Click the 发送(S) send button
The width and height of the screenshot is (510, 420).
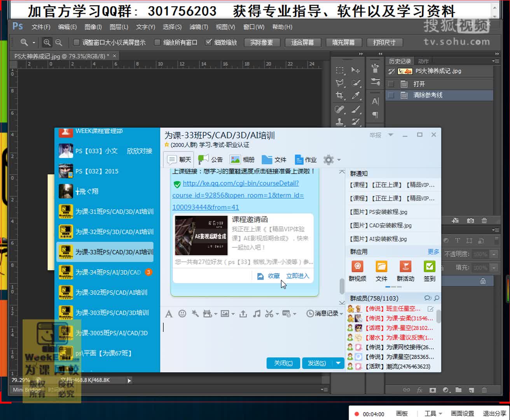pyautogui.click(x=317, y=363)
